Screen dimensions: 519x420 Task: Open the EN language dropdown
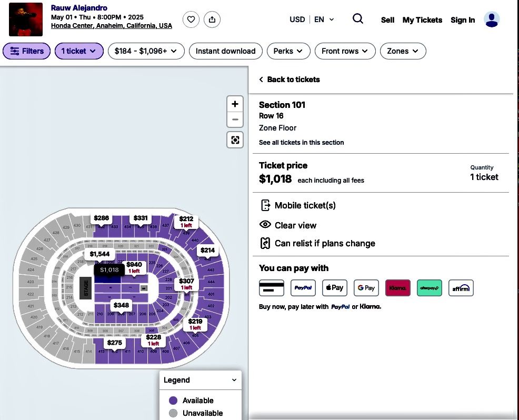click(x=324, y=19)
